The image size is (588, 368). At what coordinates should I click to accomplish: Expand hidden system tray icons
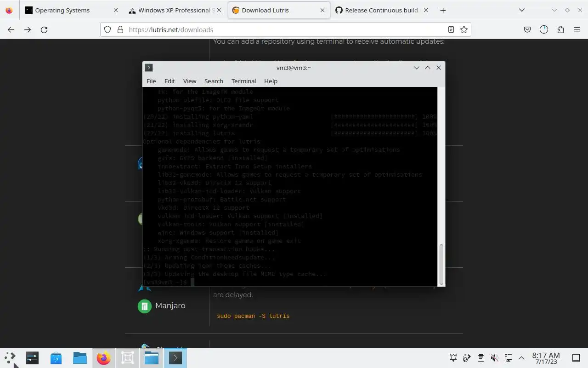pos(521,358)
